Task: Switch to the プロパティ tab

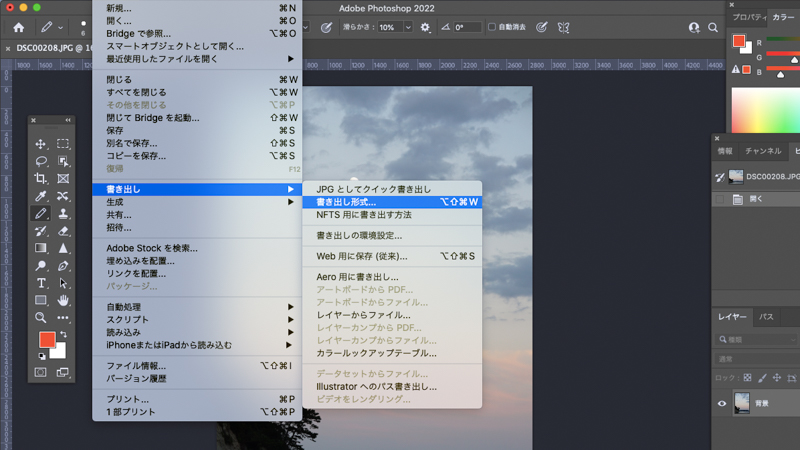Action: point(748,17)
